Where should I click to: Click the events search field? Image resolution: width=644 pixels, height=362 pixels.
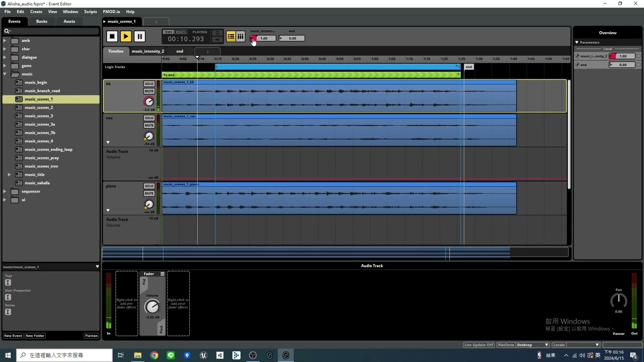click(x=51, y=31)
